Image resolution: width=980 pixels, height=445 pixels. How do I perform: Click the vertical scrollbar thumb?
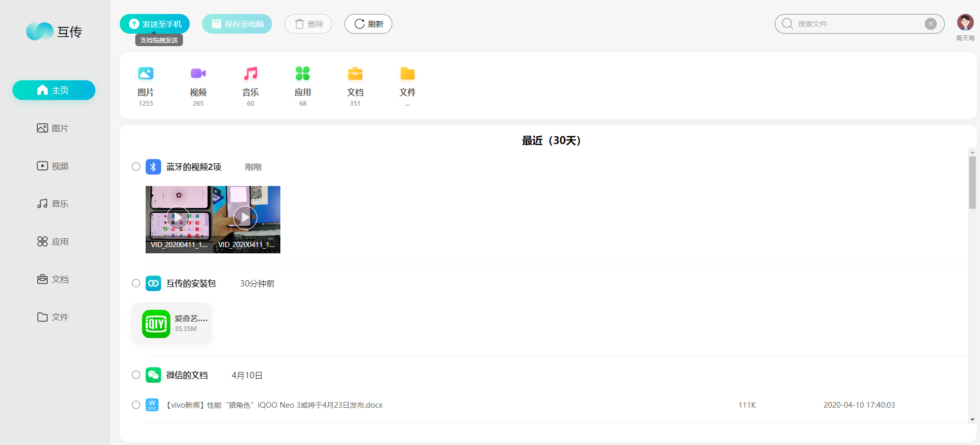click(972, 182)
